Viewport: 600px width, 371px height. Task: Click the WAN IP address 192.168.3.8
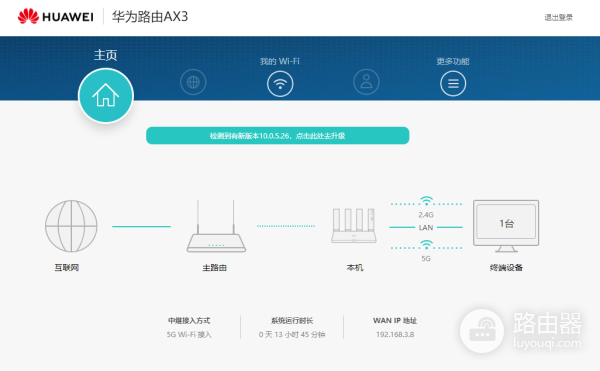[x=395, y=334]
